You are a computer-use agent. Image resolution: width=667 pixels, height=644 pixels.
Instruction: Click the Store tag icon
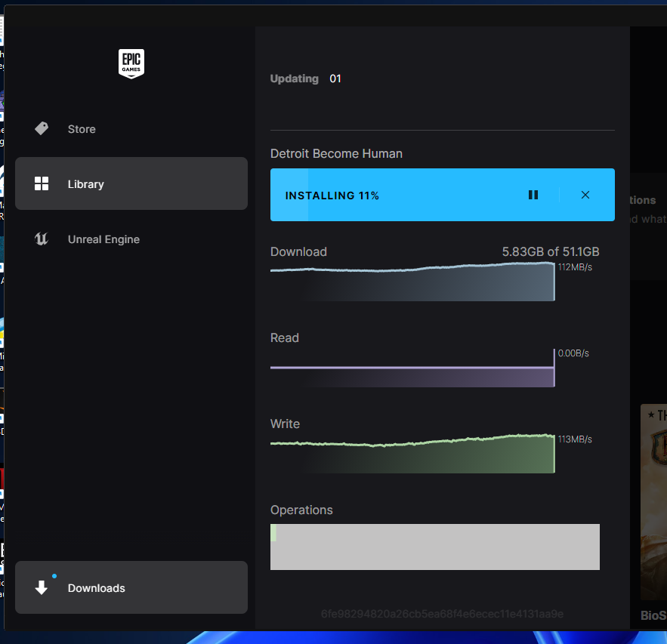coord(42,128)
